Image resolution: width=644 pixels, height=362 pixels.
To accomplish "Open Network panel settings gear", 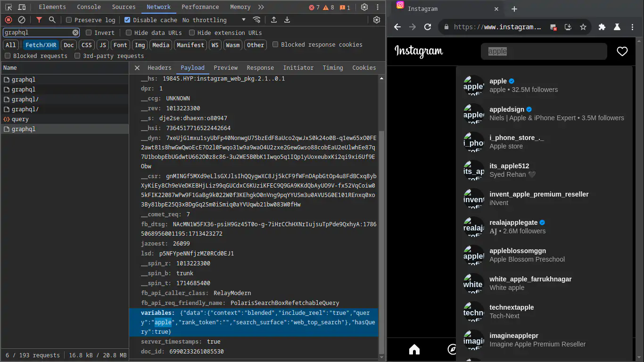I will click(x=377, y=20).
